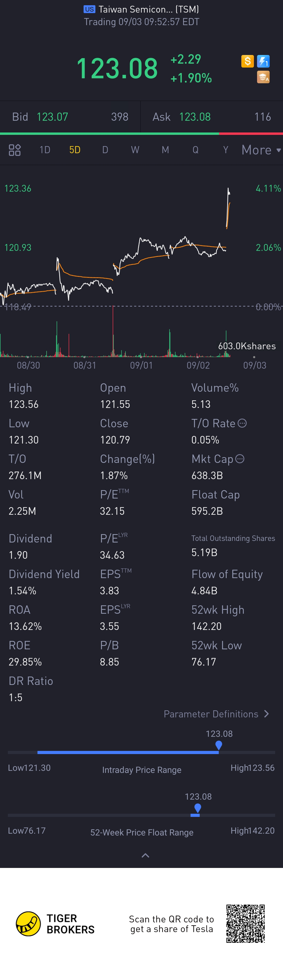The width and height of the screenshot is (283, 980).
Task: Tap the Tesla share QR code
Action: tap(245, 923)
